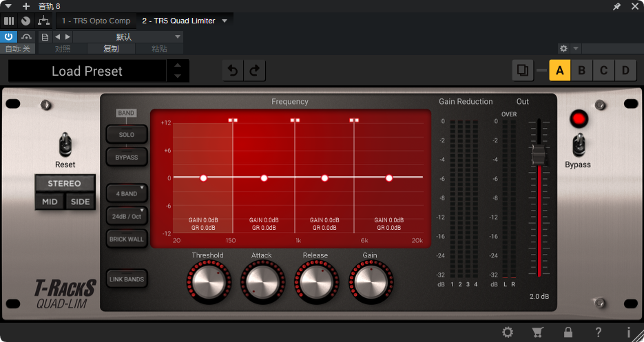The height and width of the screenshot is (342, 644).
Task: Select STEREO processing mode
Action: pos(65,183)
